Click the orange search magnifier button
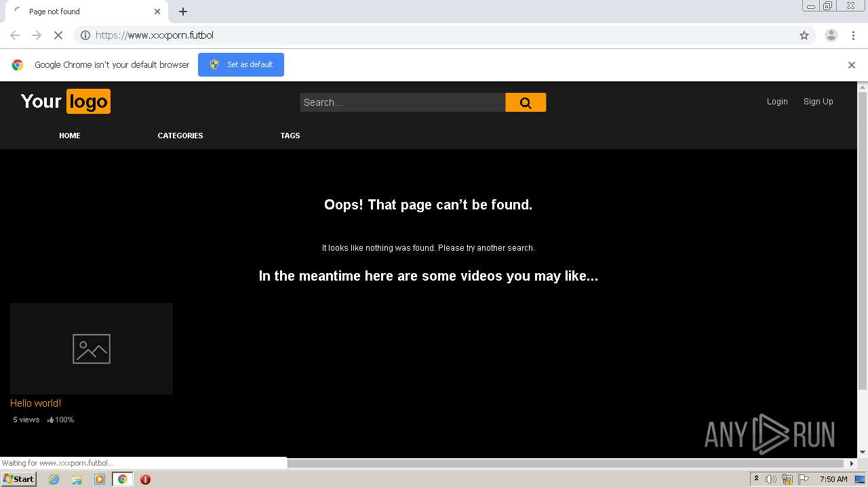Image resolution: width=868 pixels, height=488 pixels. pos(526,102)
